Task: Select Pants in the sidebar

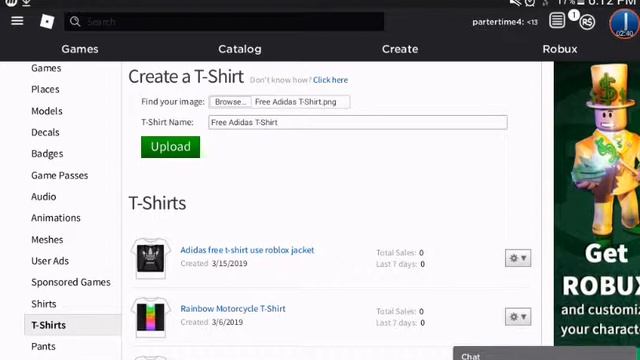Action: tap(43, 347)
